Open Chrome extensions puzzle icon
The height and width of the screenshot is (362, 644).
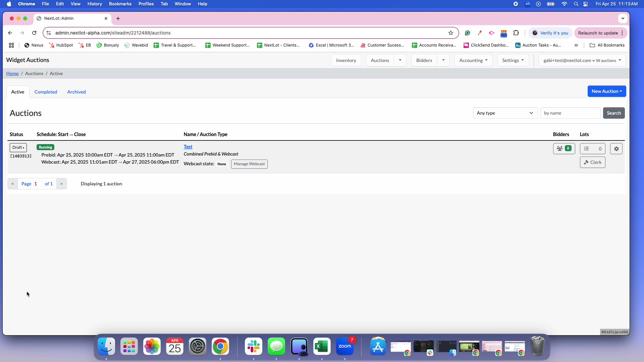point(516,33)
